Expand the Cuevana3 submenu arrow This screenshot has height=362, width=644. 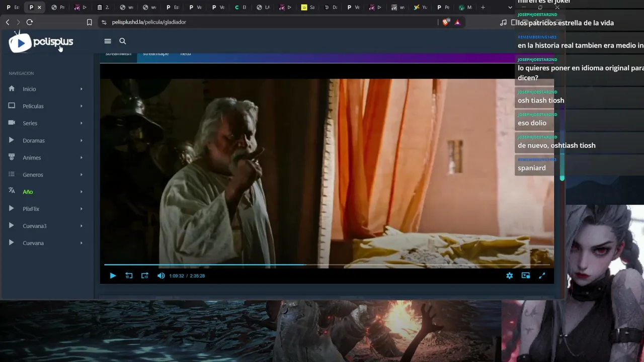[82, 226]
